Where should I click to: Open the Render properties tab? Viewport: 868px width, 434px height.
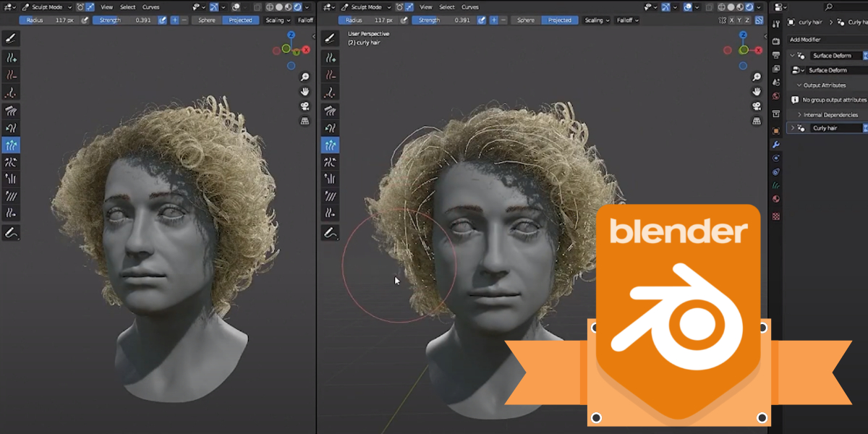(x=776, y=41)
